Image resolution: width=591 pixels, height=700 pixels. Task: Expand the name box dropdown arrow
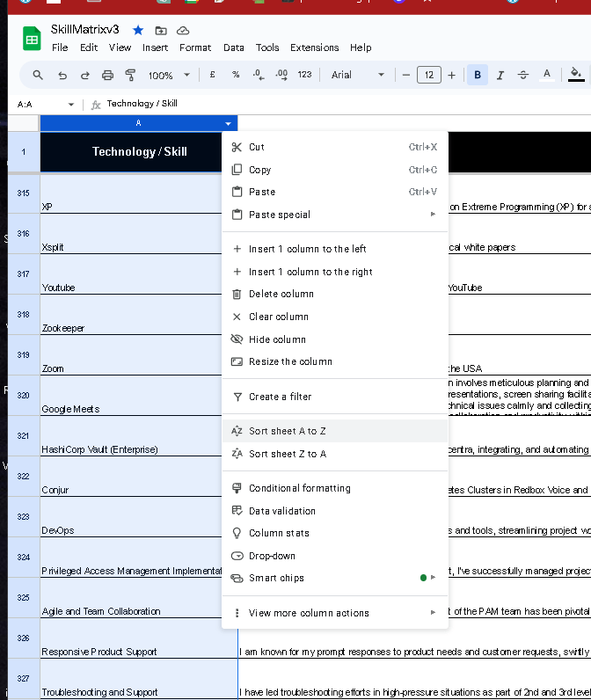click(x=71, y=105)
